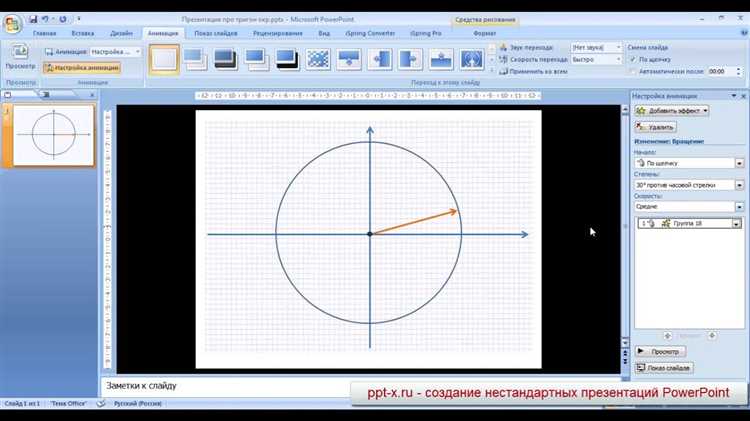Open task pane options dropdown arrow

tap(734, 96)
